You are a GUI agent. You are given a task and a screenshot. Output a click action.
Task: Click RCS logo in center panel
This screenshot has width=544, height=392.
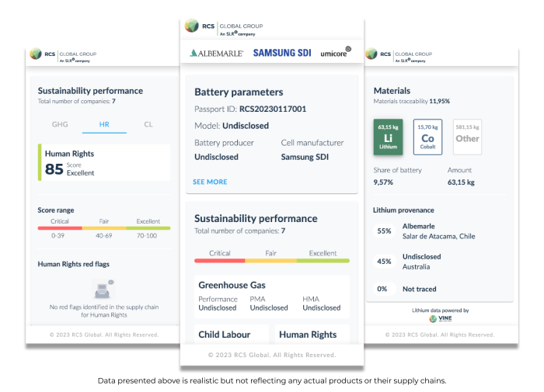224,27
